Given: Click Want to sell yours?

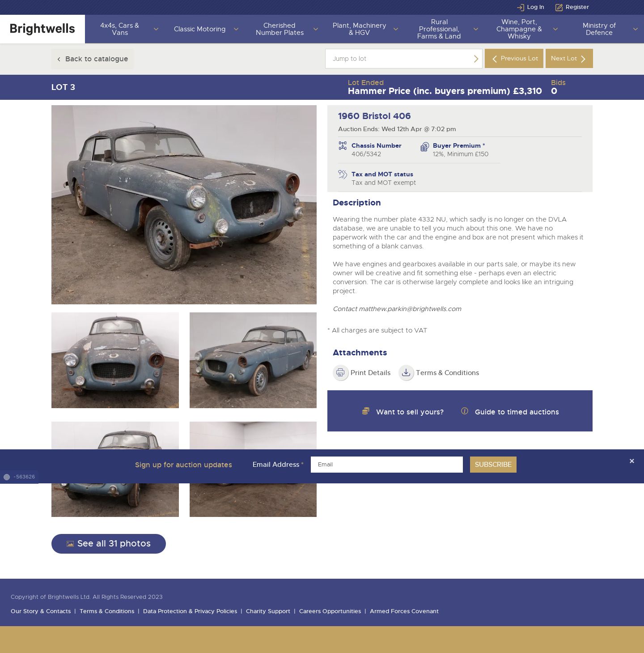Looking at the screenshot, I should 410,412.
